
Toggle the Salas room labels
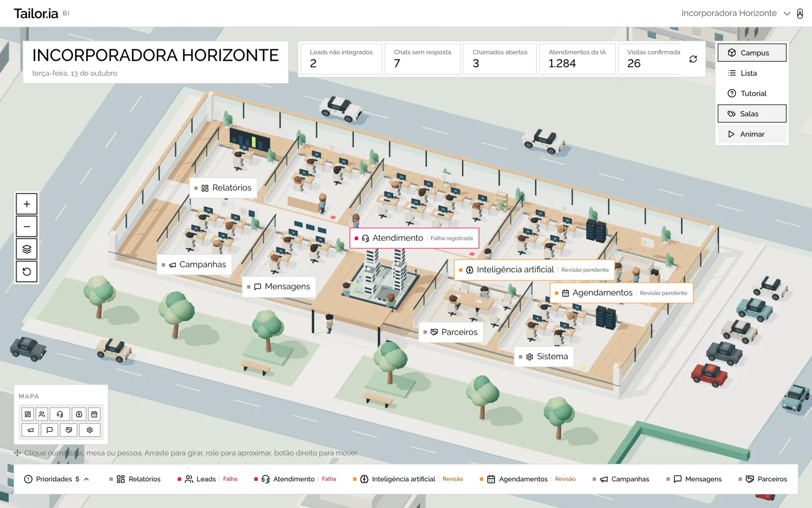coord(752,114)
